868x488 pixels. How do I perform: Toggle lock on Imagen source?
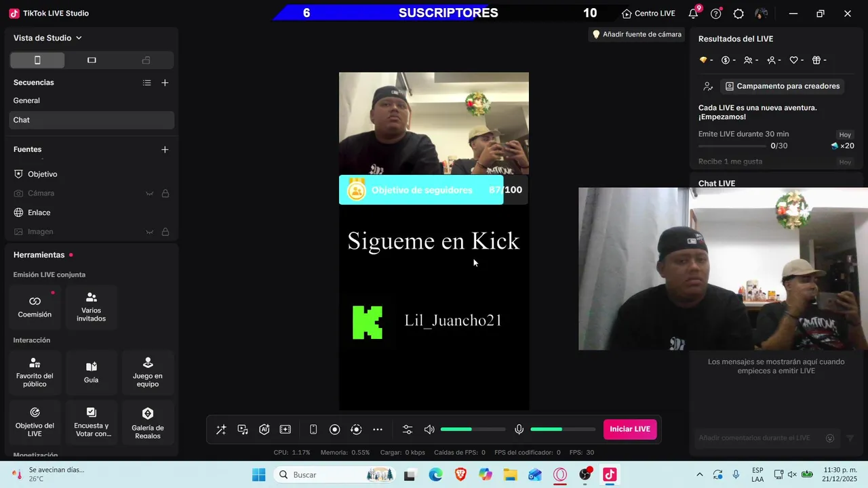pos(165,232)
